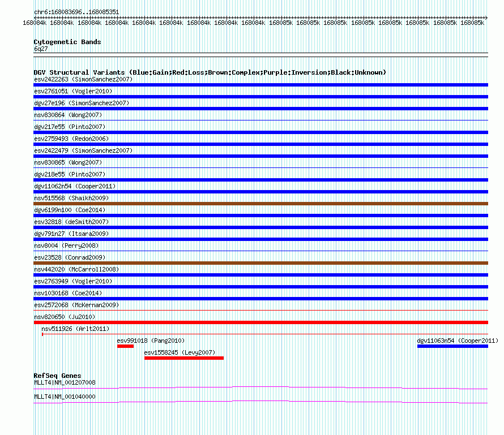Viewport: 504px width, 435px height.
Task: Select esv2763949 (Vogler2010) label
Action: [73, 281]
